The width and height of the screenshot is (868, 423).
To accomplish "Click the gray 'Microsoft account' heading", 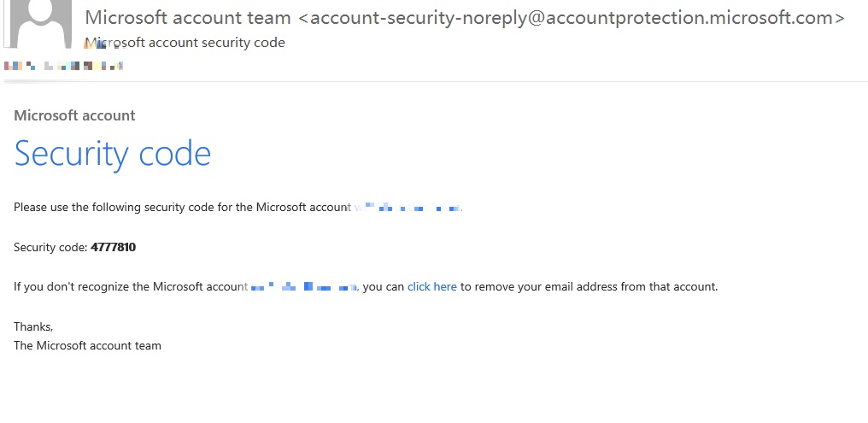I will point(74,115).
